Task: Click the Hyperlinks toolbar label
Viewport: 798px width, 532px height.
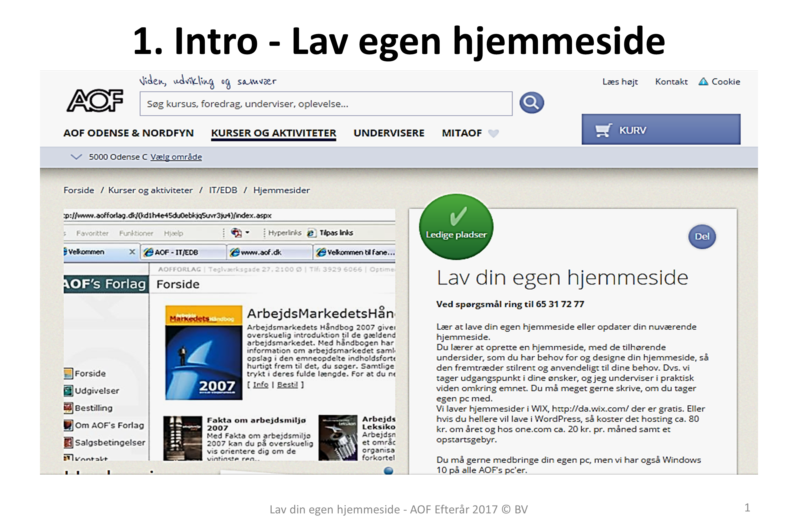Action: [285, 233]
